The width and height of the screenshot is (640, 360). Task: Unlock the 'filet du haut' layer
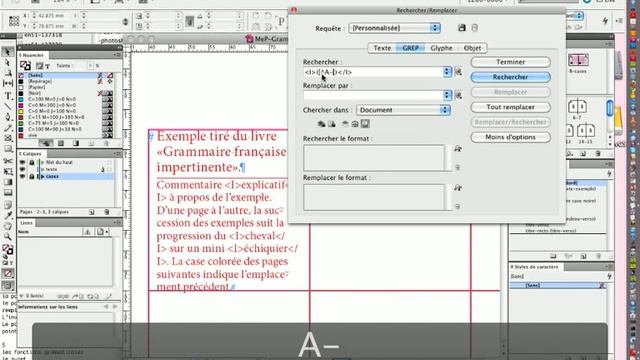tap(31, 162)
